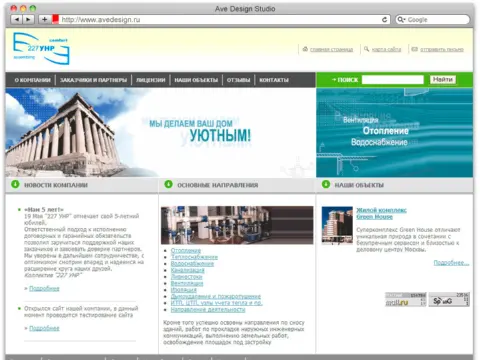Click the browser URL address field
The image size is (480, 360).
pos(221,20)
